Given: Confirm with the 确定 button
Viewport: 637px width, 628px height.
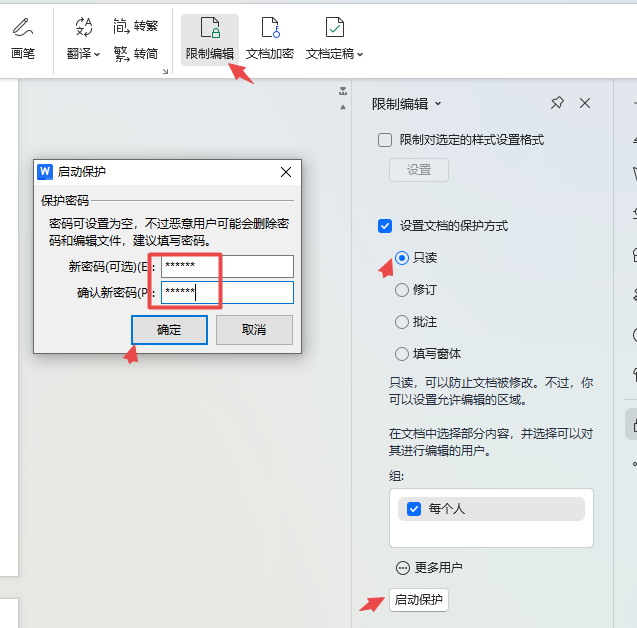Looking at the screenshot, I should (x=169, y=330).
